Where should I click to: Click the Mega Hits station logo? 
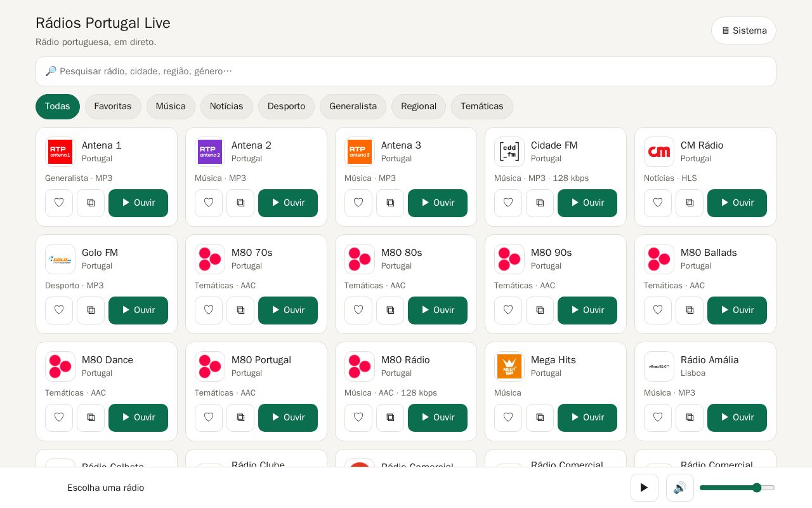(509, 366)
